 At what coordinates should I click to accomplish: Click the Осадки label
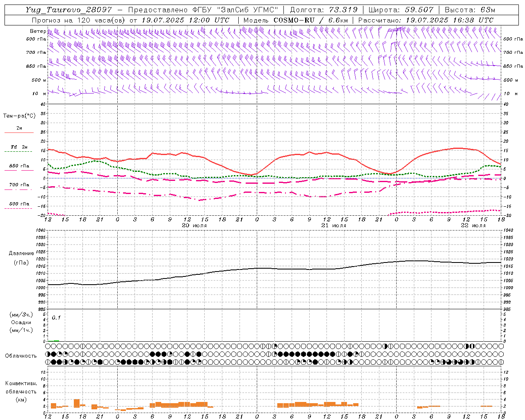(21, 322)
